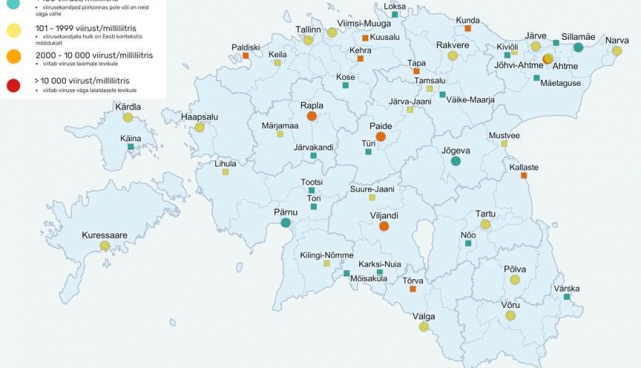Click the '> 10 000 viirust/milliliitris' legend text
Image resolution: width=641 pixels, height=368 pixels.
[x=82, y=81]
